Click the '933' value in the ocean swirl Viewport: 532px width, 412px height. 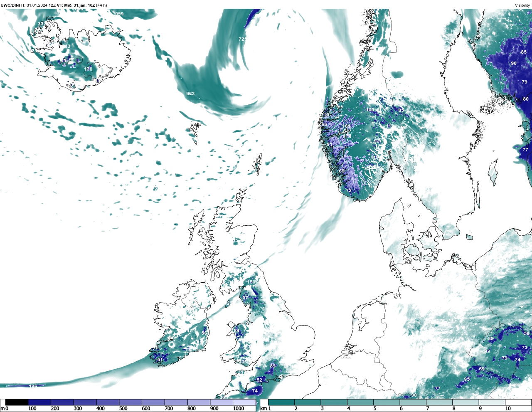click(x=190, y=94)
